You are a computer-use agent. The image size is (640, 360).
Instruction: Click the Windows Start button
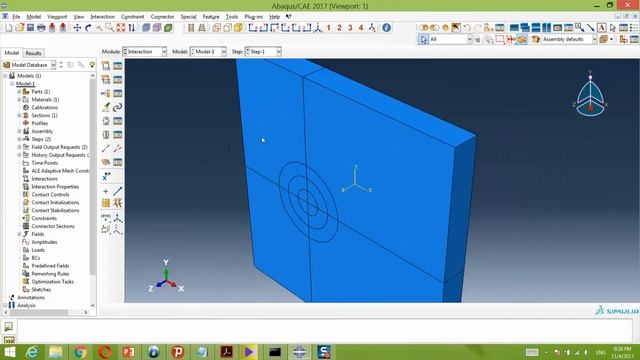click(x=9, y=352)
